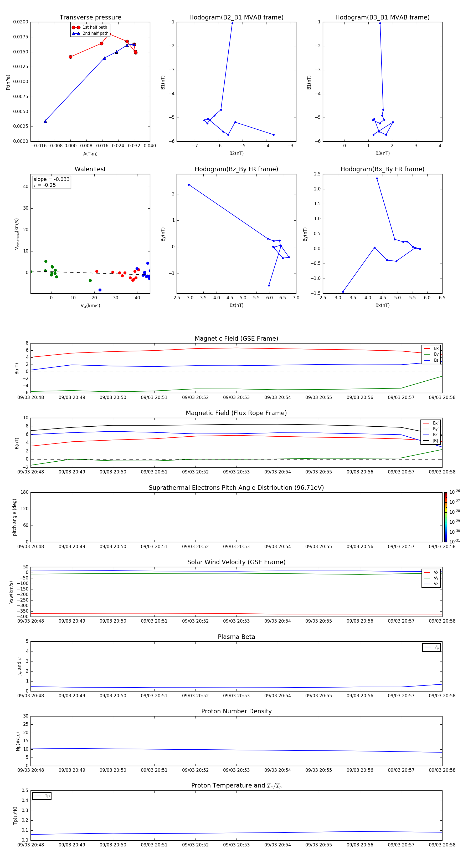The width and height of the screenshot is (473, 868).
Task: Click the B2(nT) x-axis label
Action: tap(236, 153)
